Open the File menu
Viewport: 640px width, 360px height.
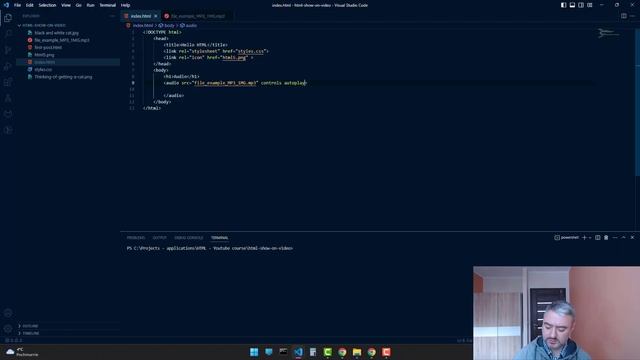point(17,5)
